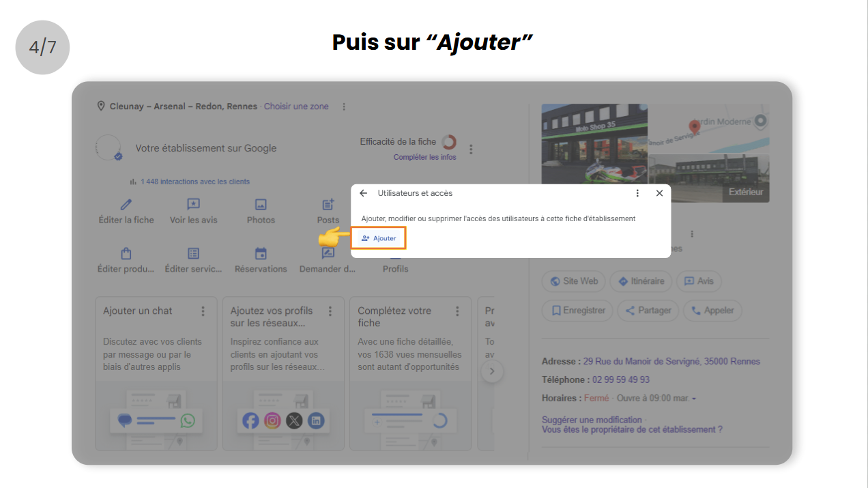
Task: Click the Efficacité de la fiche progress ring
Action: [x=448, y=142]
